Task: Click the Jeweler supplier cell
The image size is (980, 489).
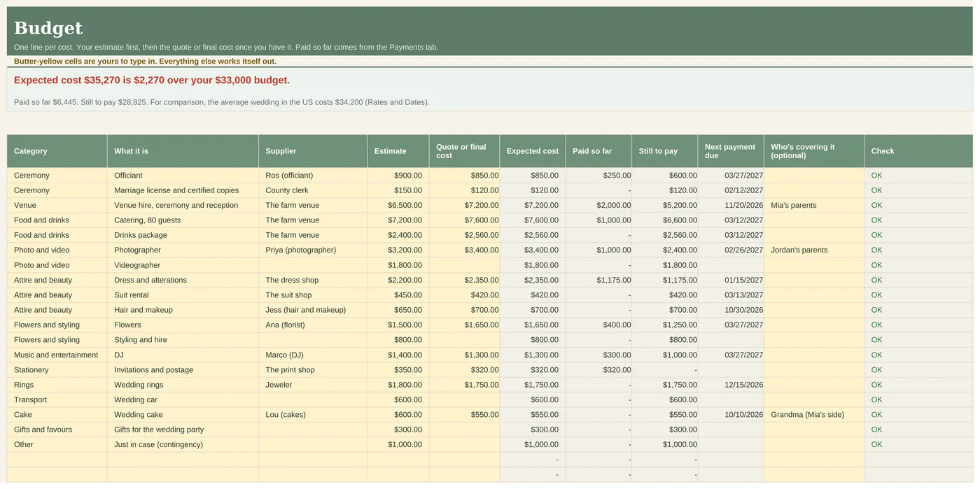Action: pos(313,385)
